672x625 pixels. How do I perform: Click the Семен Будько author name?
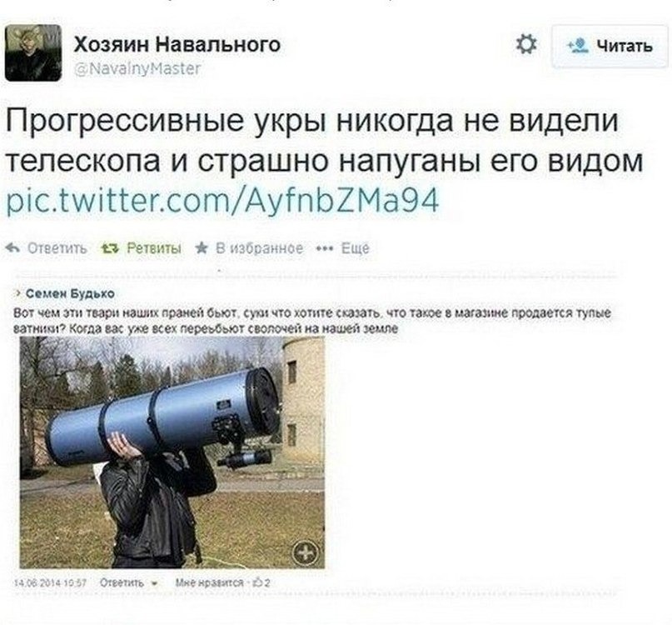pyautogui.click(x=70, y=293)
